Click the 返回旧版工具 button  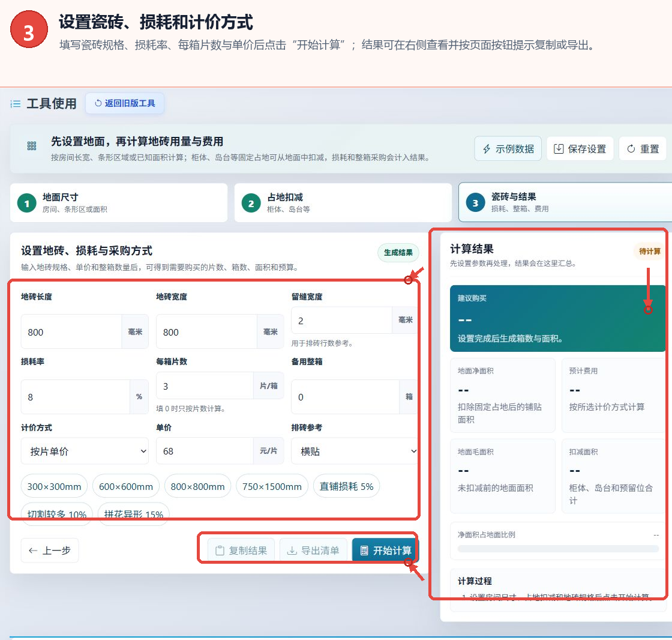125,103
